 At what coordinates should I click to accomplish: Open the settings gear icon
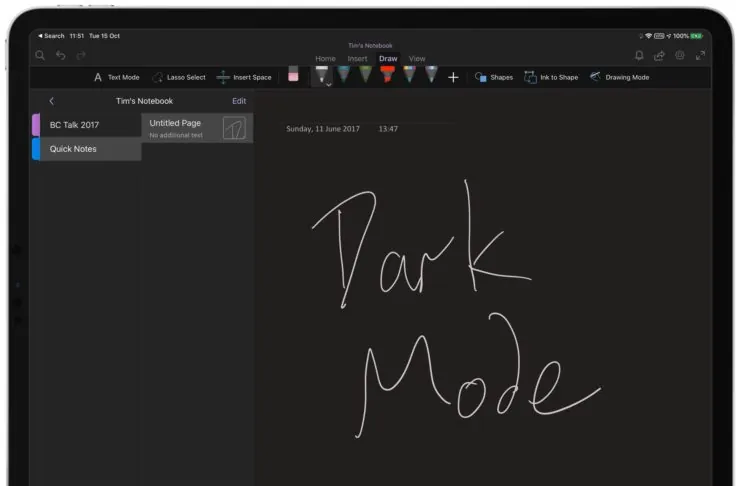click(680, 55)
